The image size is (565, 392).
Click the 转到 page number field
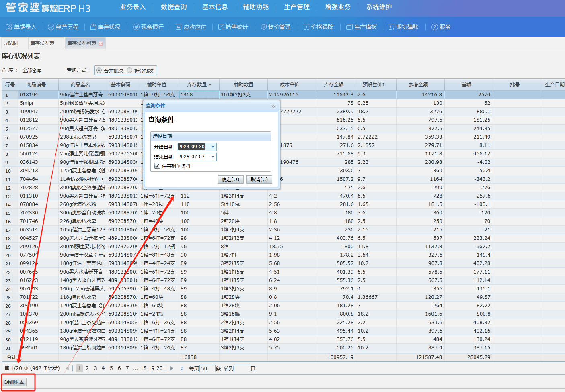(242, 368)
